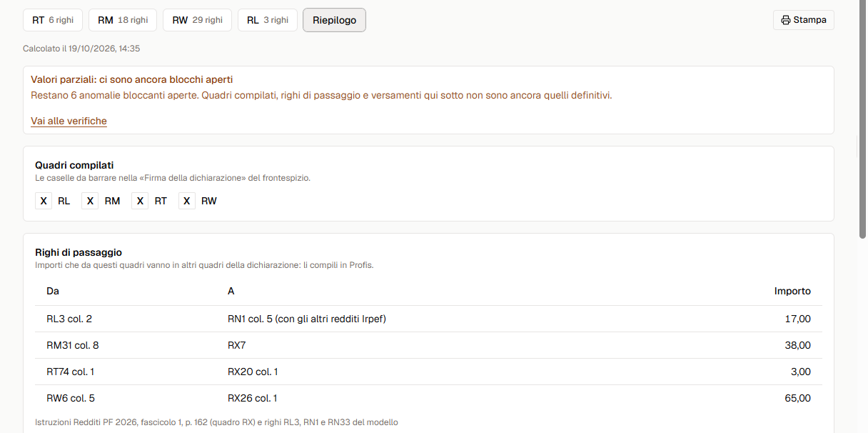
Task: Click the 'Da' column header
Action: click(53, 292)
